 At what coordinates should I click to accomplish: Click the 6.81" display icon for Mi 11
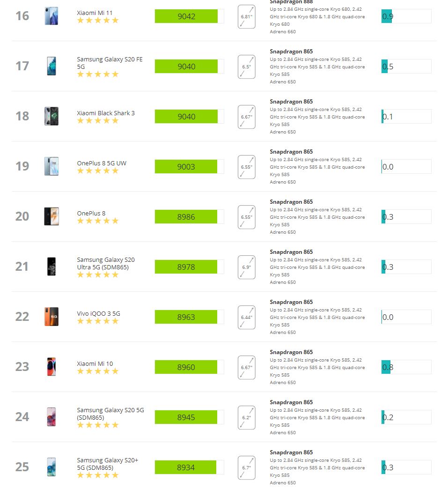click(246, 16)
